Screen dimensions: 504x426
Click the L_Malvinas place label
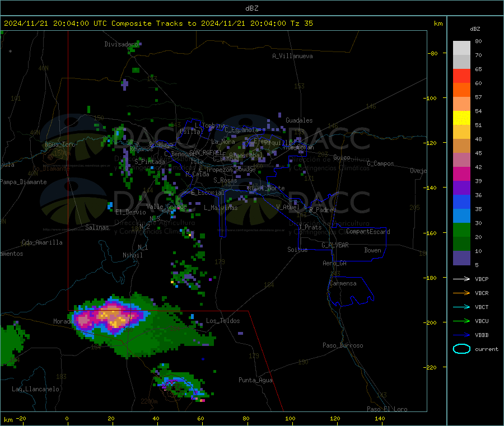(221, 208)
